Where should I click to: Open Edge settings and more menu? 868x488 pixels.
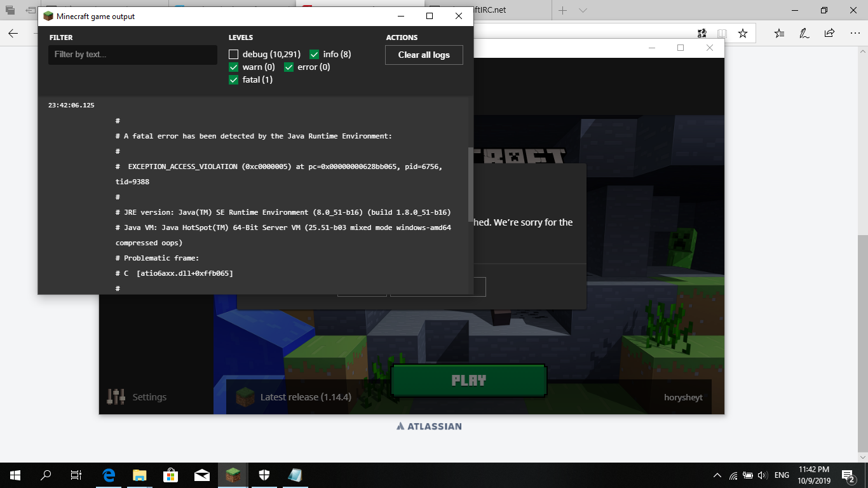pyautogui.click(x=853, y=33)
